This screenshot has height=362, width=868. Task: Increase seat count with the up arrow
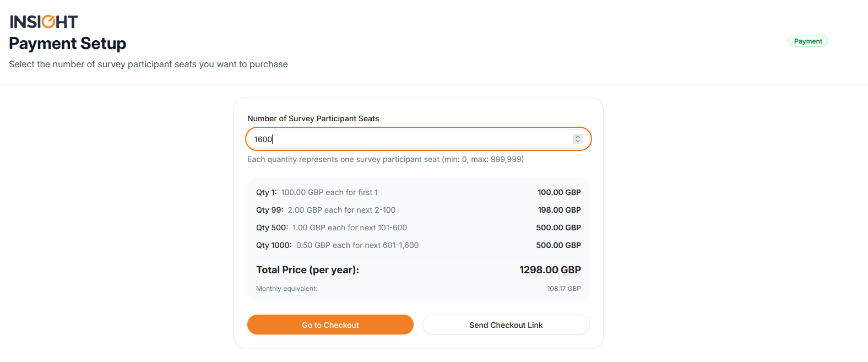(577, 137)
